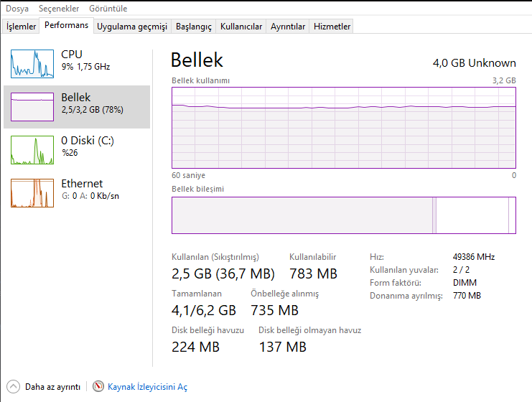Open Kaynak İzleyicisini Aç link
Viewport: 532px width, 402px height.
pyautogui.click(x=147, y=387)
